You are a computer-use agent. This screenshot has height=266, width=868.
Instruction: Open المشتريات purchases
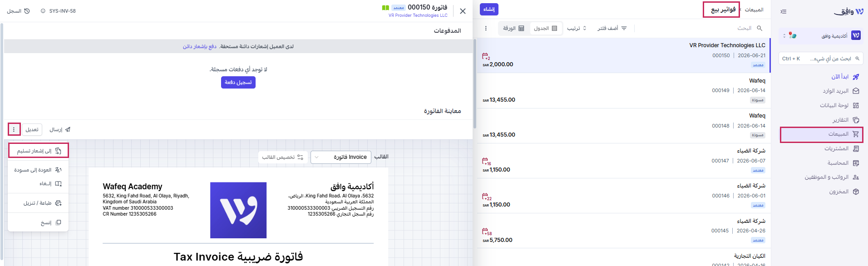point(841,148)
